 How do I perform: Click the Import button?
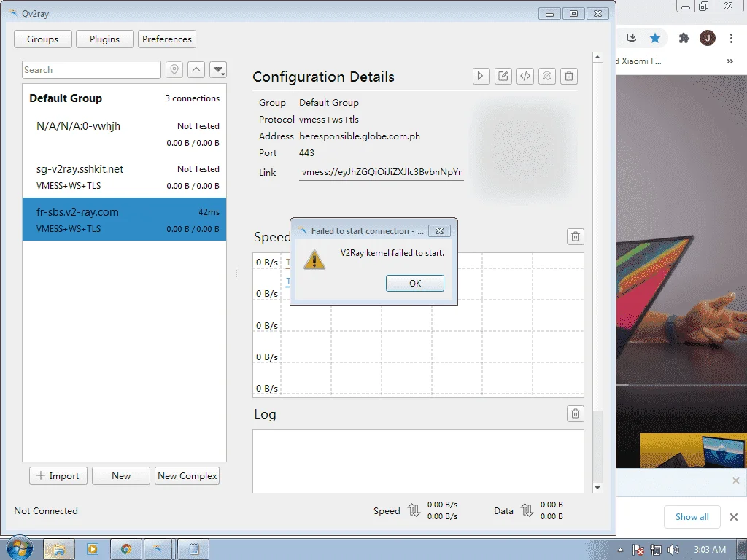(x=58, y=475)
